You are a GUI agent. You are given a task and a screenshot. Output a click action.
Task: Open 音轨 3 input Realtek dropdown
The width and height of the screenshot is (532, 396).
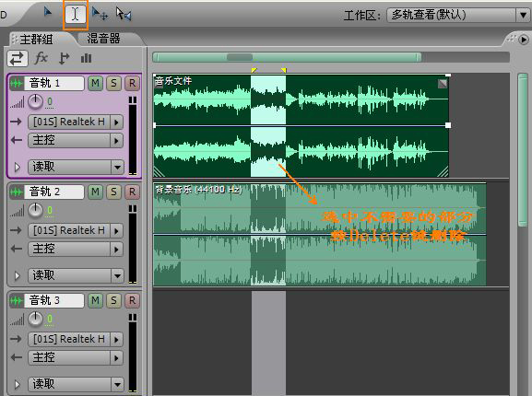tap(76, 339)
